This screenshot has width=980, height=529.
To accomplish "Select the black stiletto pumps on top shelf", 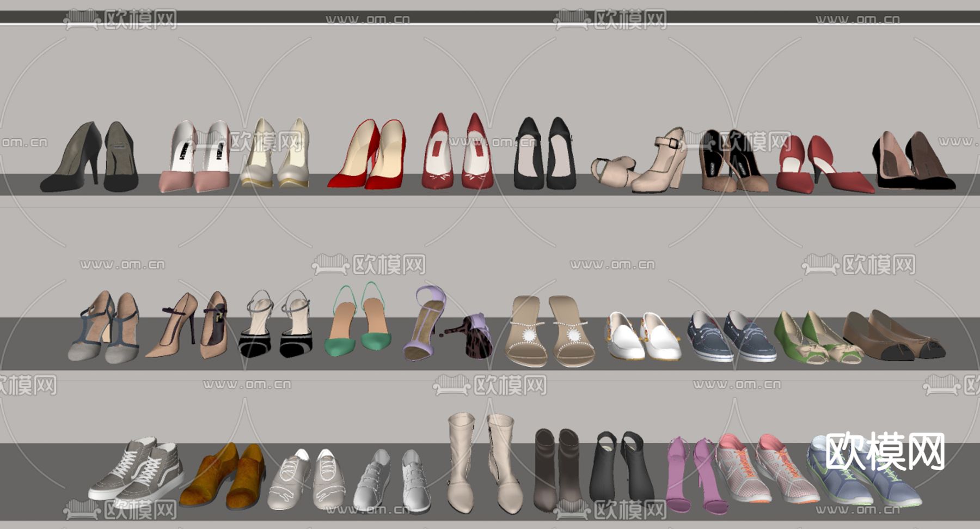I will pos(89,156).
